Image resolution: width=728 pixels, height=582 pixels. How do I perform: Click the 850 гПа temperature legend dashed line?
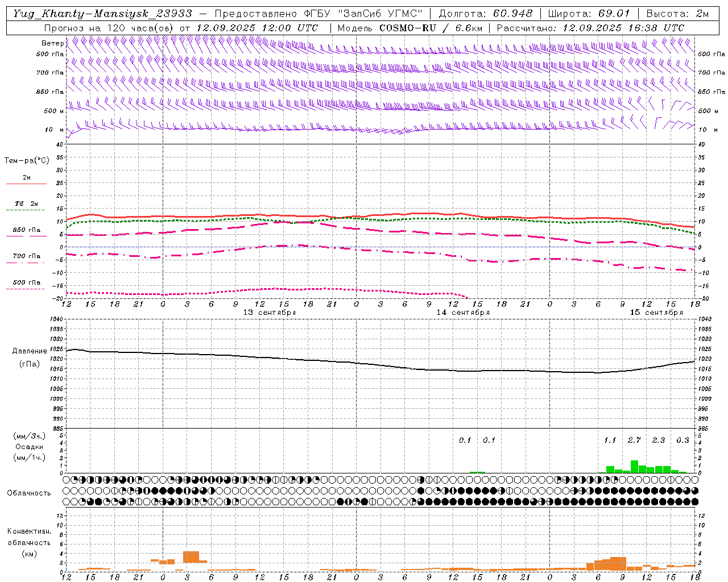(x=26, y=236)
